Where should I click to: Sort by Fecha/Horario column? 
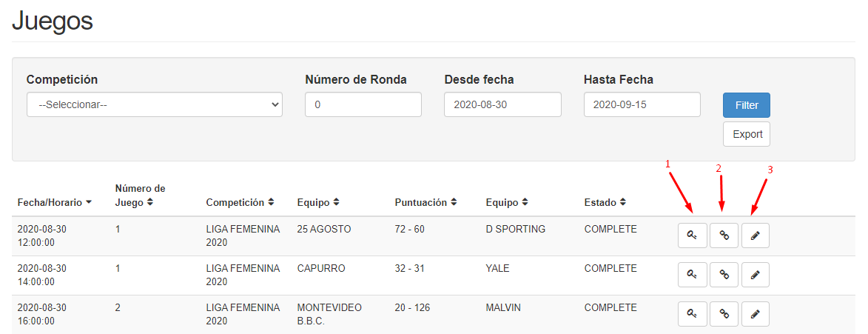tap(55, 203)
